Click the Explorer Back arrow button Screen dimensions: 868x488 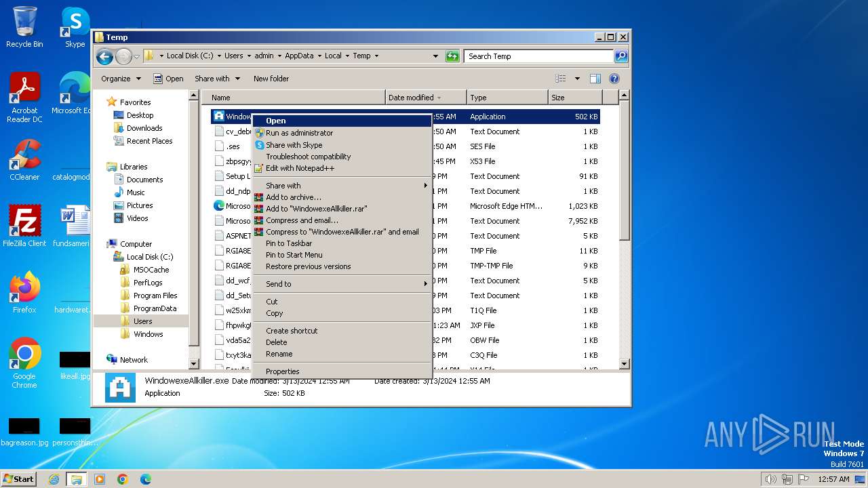pyautogui.click(x=104, y=56)
